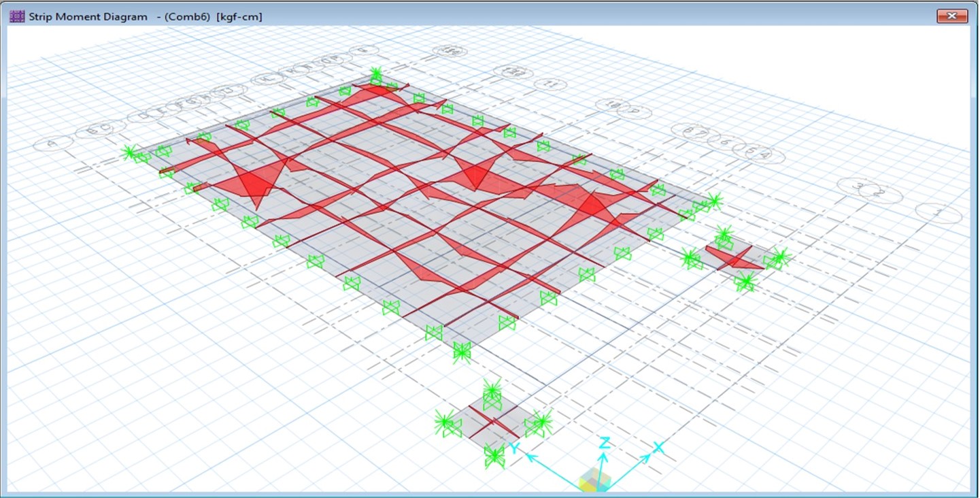
Task: Select grid bubble labeled 6
Action: (726, 141)
